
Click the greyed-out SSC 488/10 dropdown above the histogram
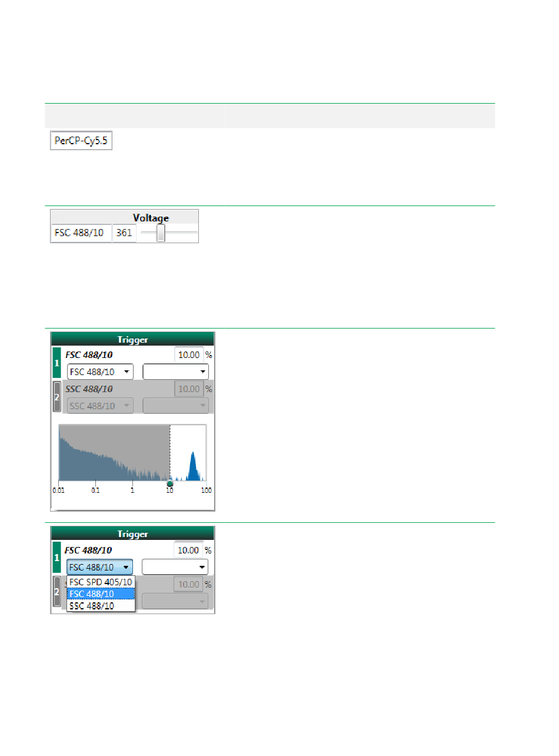pos(100,406)
